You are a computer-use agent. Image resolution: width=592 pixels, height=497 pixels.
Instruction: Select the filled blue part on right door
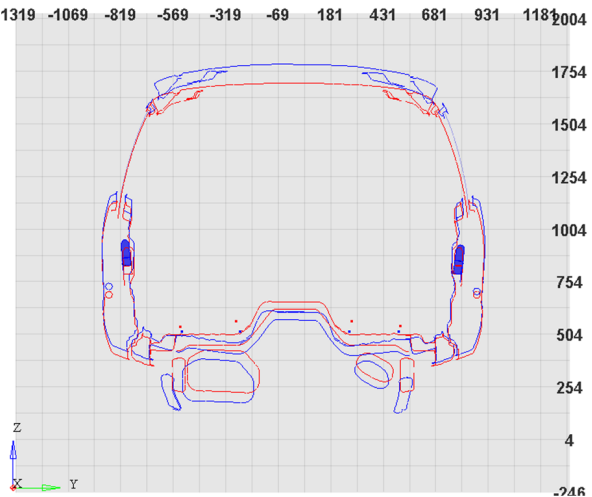(459, 259)
